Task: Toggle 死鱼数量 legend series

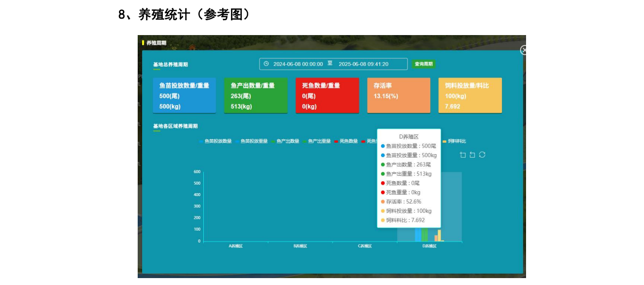Action: tap(346, 141)
